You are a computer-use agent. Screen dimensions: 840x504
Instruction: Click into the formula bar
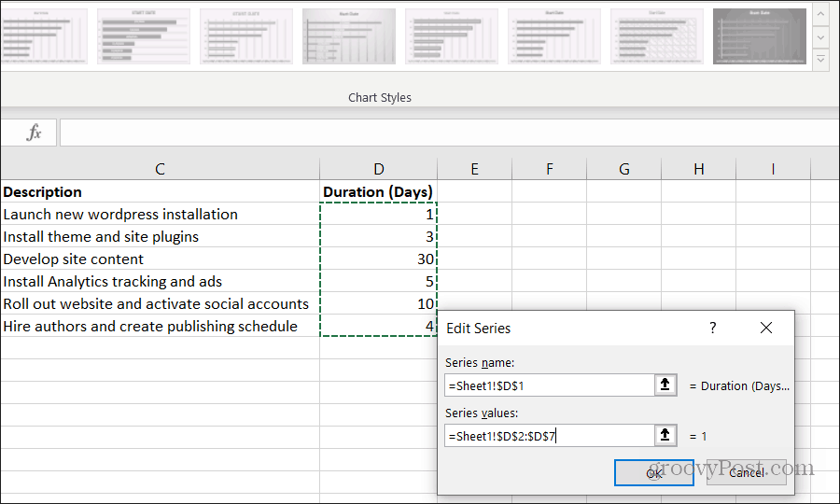[x=449, y=133]
